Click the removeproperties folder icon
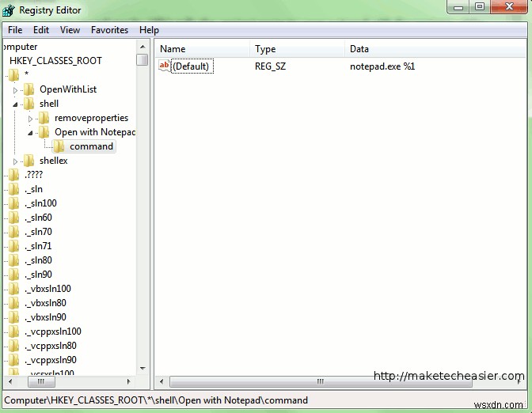The image size is (532, 413). coord(44,118)
